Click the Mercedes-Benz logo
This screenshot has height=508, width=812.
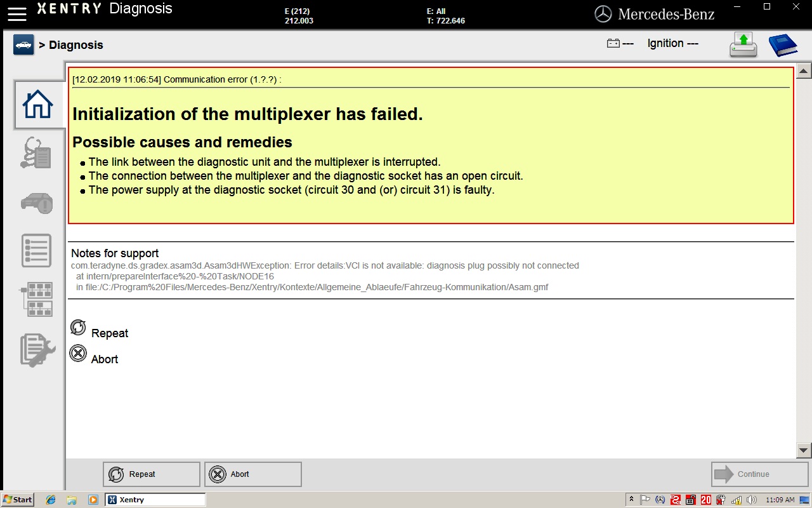tap(655, 14)
